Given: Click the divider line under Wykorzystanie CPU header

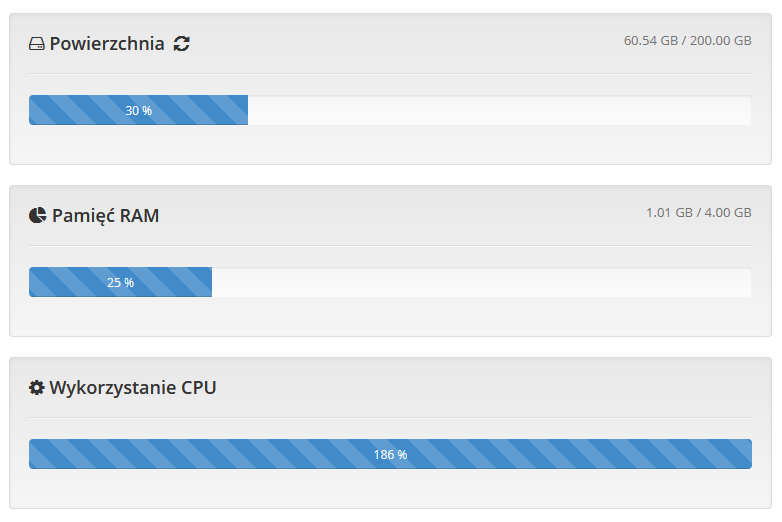Looking at the screenshot, I should 390,418.
